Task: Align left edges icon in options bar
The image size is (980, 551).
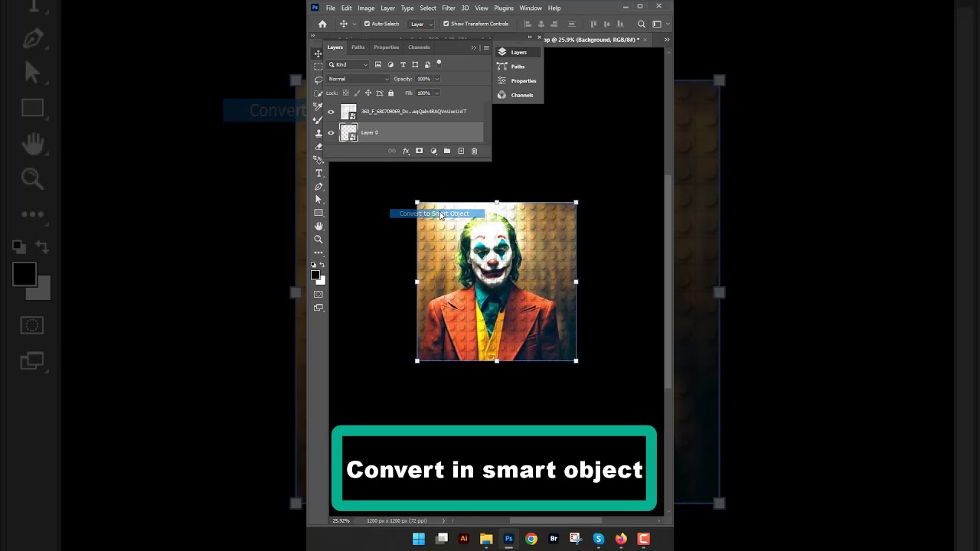Action: point(528,24)
